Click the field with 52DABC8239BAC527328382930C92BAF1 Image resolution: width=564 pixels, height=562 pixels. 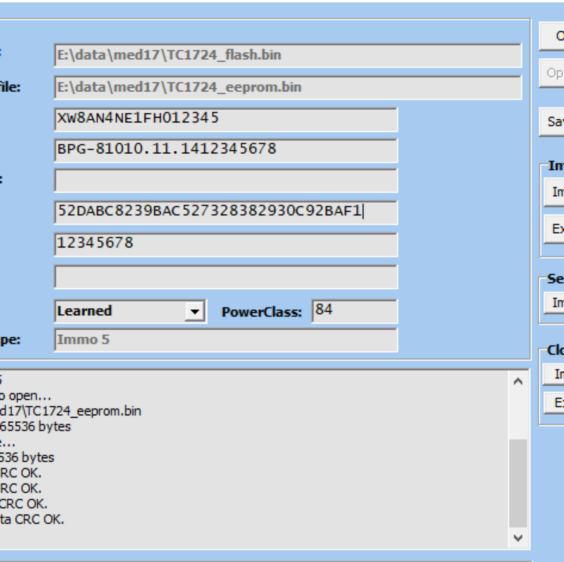pyautogui.click(x=226, y=212)
